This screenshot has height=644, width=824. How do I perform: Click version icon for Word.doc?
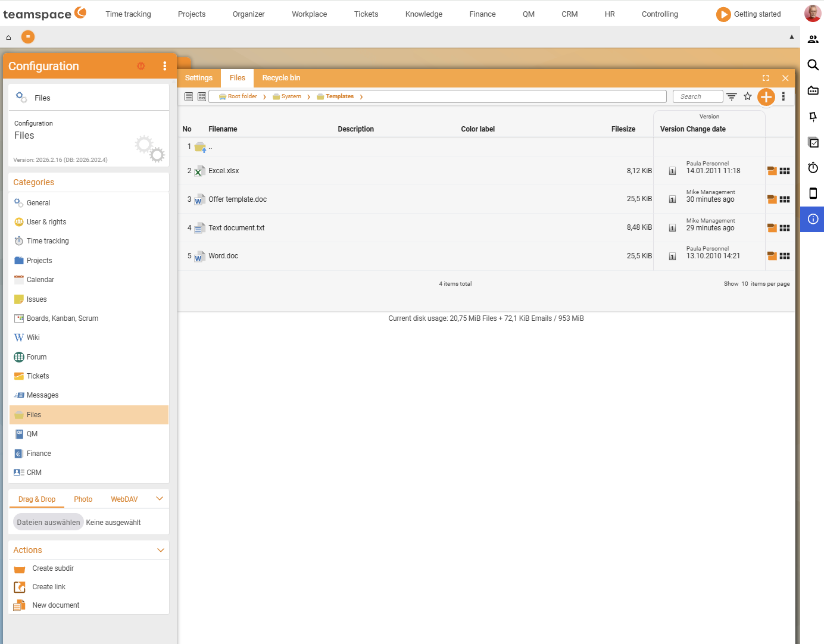tap(672, 257)
